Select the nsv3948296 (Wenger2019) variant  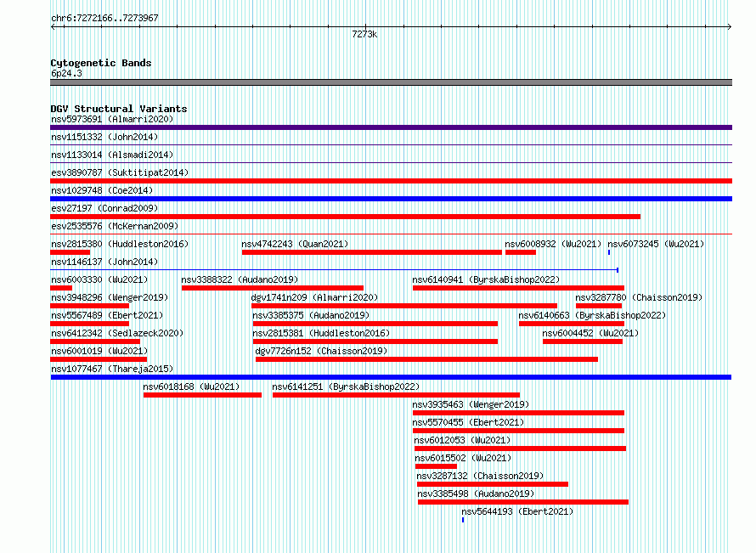[110, 297]
